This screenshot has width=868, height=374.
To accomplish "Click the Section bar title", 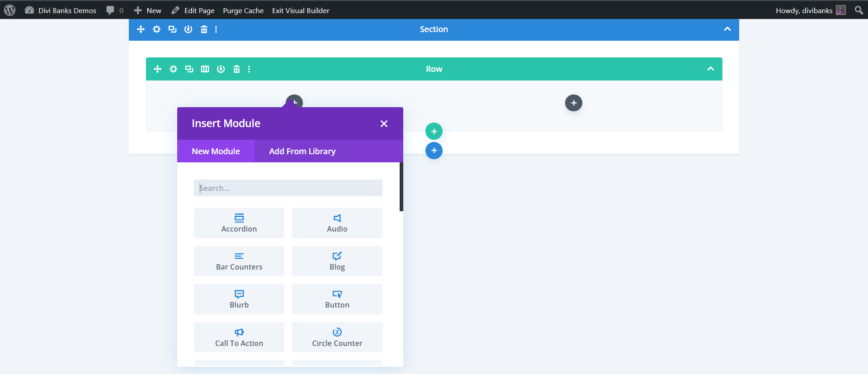I will pos(434,29).
